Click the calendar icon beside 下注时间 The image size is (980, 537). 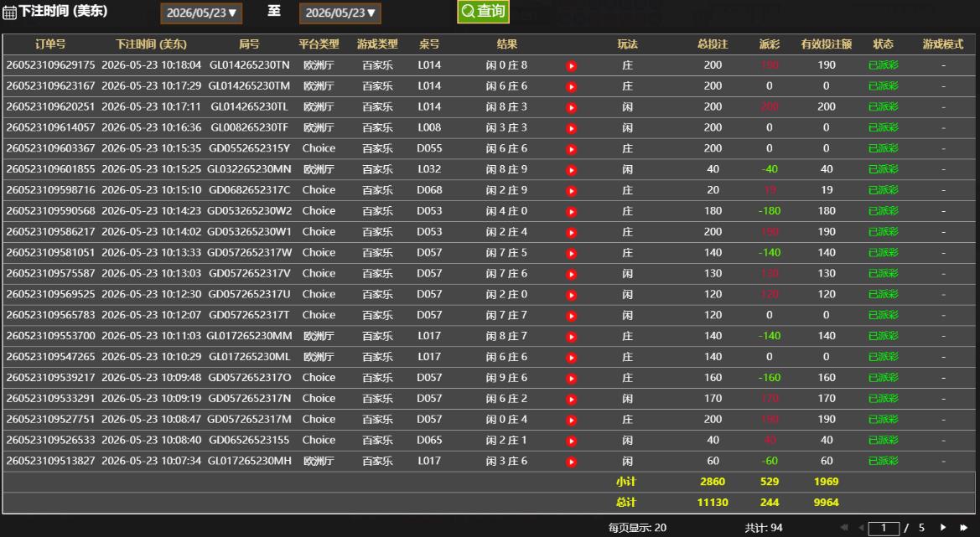click(9, 12)
